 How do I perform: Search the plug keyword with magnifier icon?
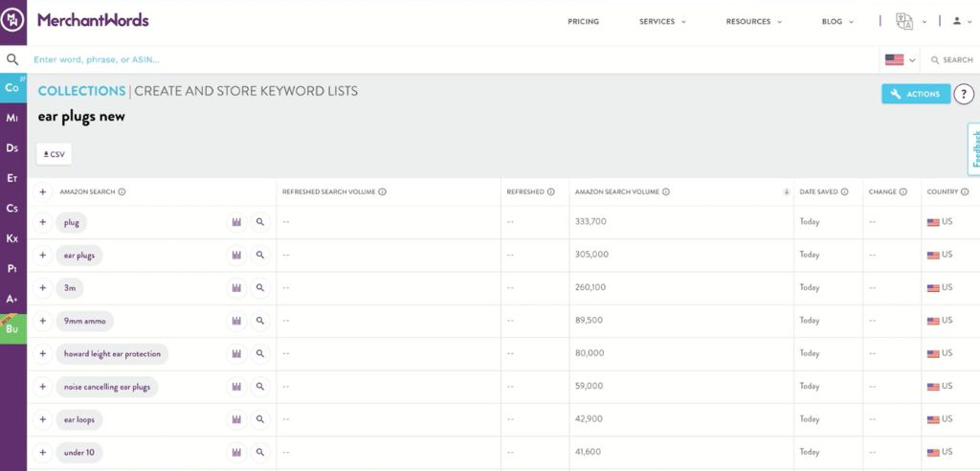pos(260,222)
